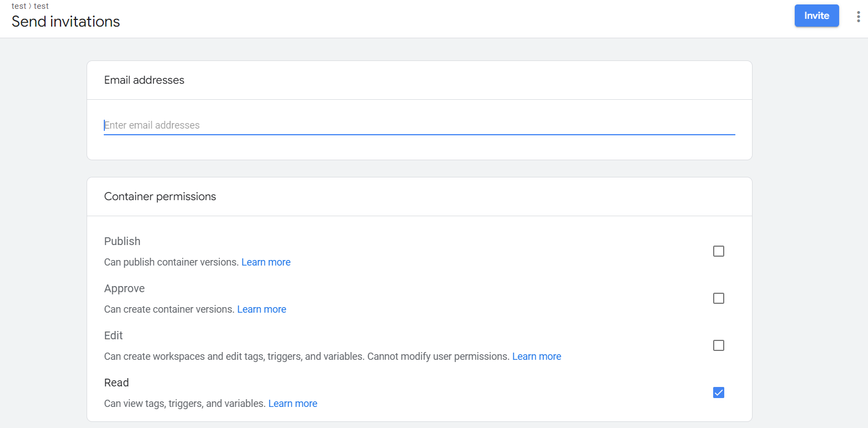Select the Send invitations page title

(x=65, y=22)
